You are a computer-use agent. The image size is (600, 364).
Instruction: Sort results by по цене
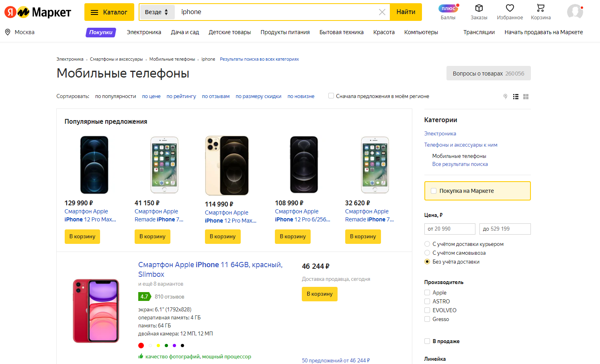click(151, 96)
